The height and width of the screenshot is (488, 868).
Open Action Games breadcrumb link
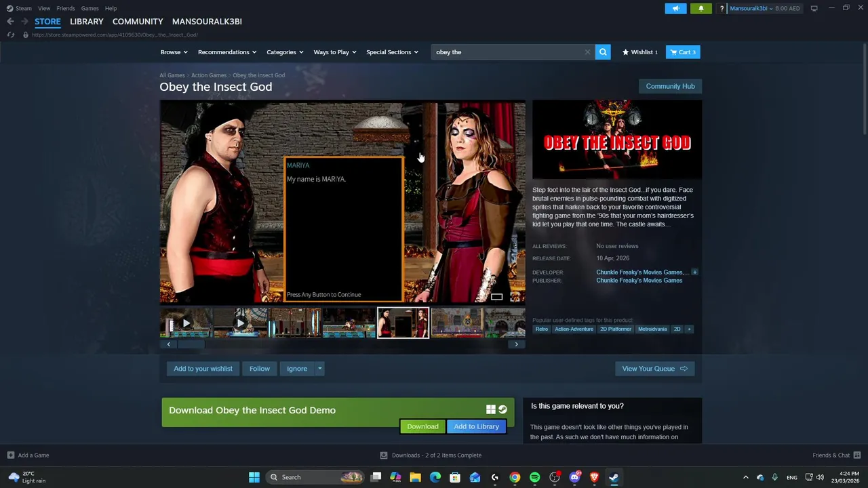coord(209,75)
